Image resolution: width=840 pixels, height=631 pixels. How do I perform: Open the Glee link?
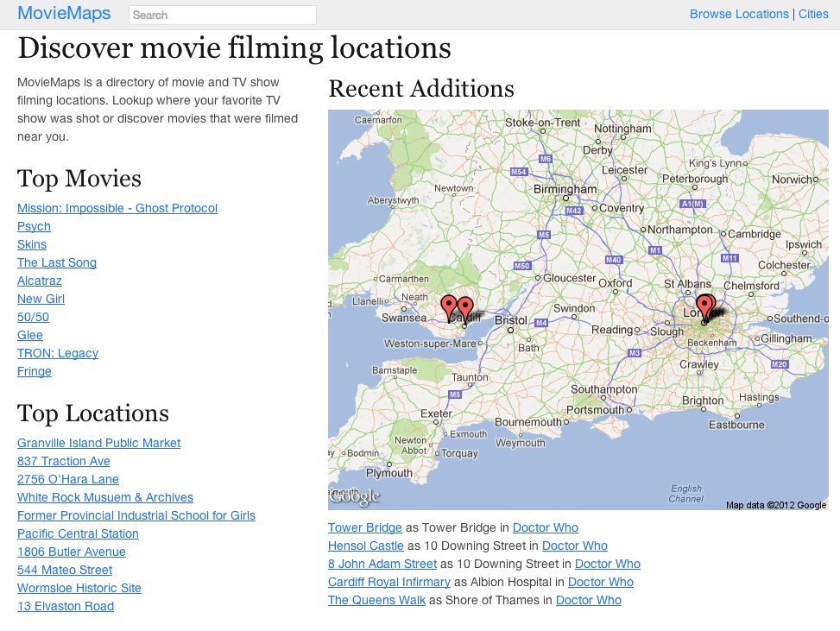[x=30, y=335]
